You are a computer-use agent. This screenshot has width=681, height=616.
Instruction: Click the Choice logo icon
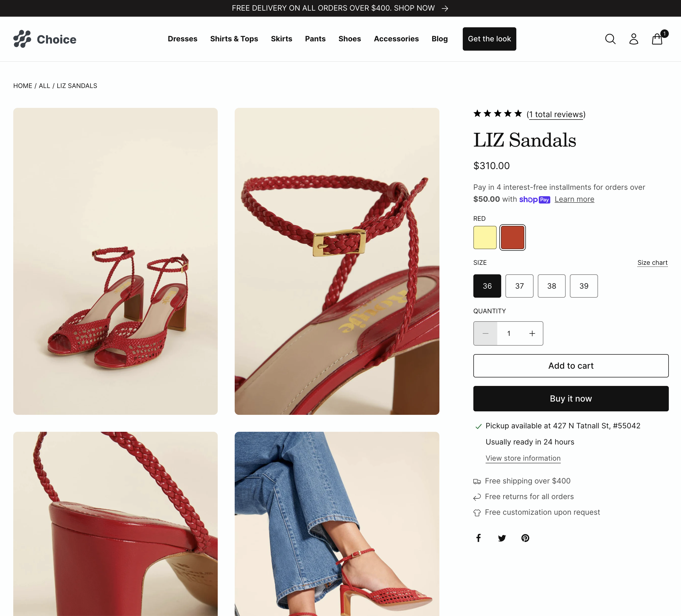pyautogui.click(x=22, y=39)
